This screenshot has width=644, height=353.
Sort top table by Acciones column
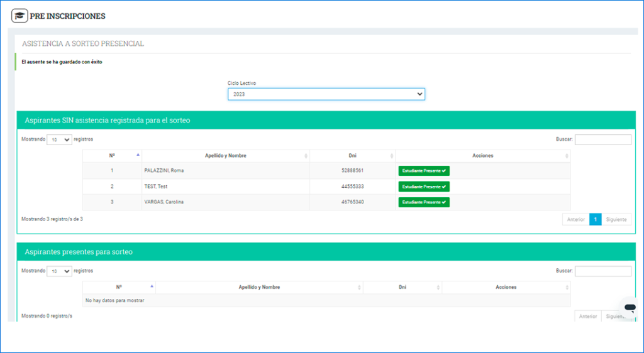pyautogui.click(x=482, y=156)
